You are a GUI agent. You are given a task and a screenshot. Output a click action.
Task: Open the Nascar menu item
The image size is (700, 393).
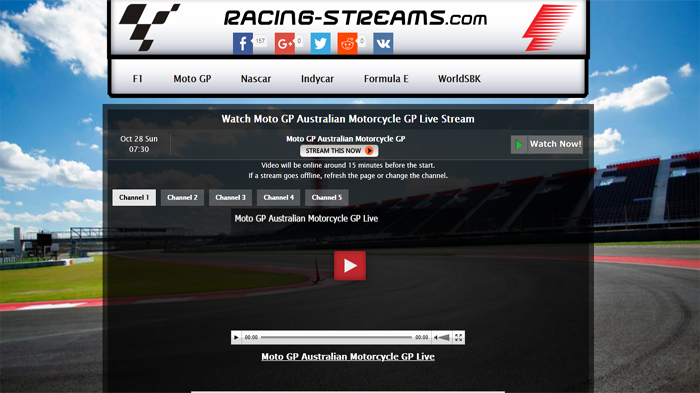click(x=256, y=79)
